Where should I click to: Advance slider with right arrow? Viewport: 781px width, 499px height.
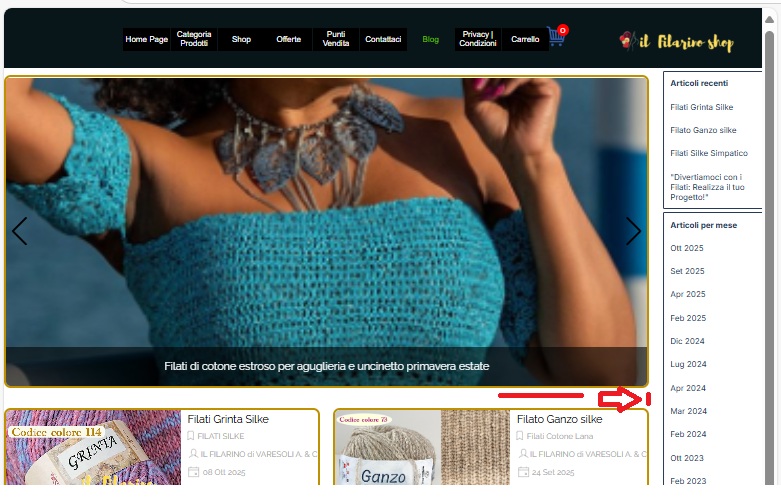point(633,232)
